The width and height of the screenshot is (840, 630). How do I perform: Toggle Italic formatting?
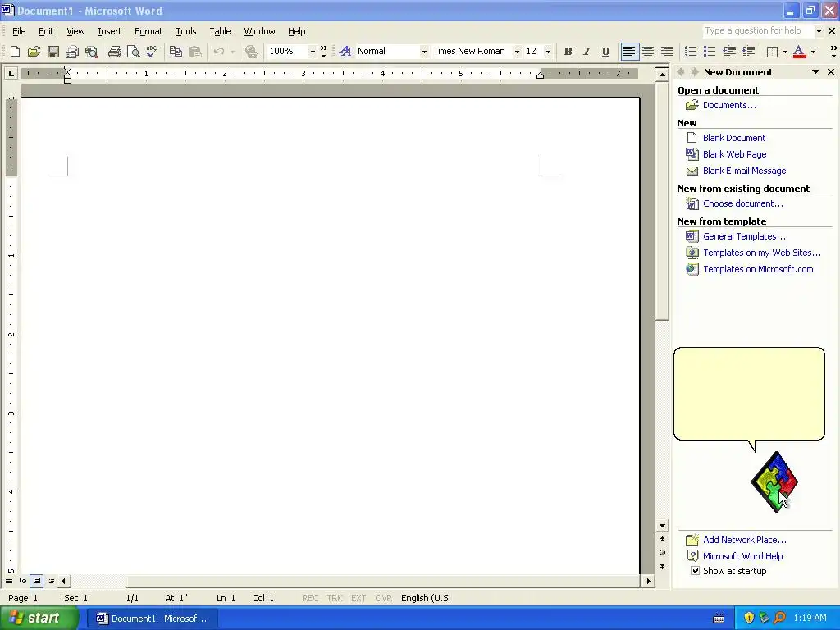click(x=587, y=52)
